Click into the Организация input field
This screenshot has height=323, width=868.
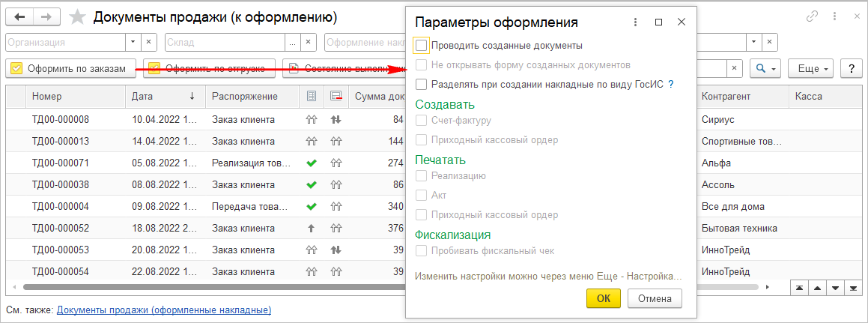pyautogui.click(x=65, y=42)
